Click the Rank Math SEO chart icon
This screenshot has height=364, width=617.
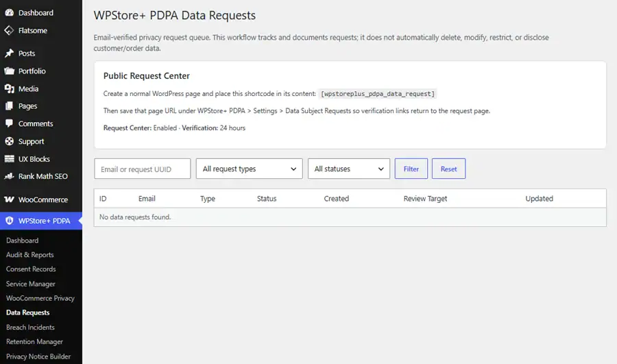tap(9, 176)
